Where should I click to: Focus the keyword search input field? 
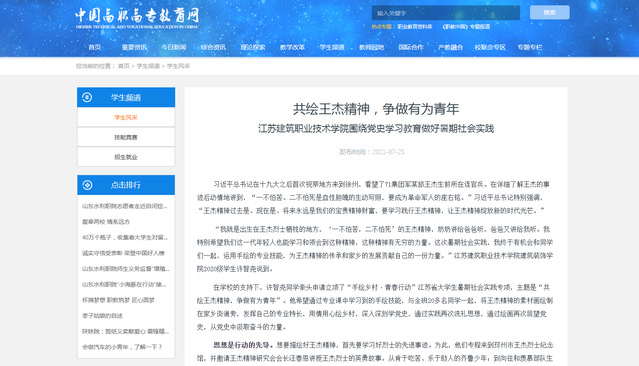(x=445, y=13)
